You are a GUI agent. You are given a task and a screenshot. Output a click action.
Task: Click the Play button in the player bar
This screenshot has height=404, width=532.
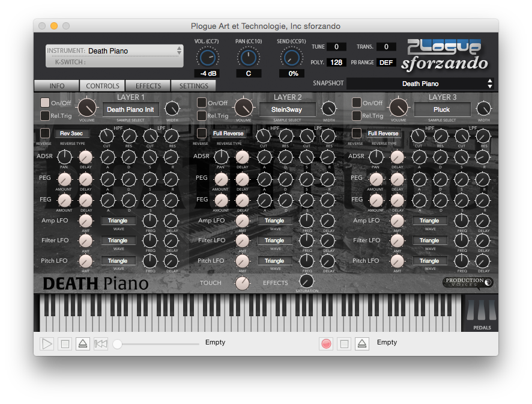tap(47, 344)
